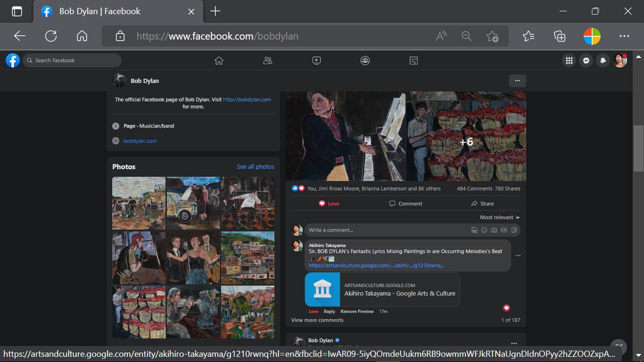Click View more comments
Screen dimensions: 644x362
click(317, 320)
